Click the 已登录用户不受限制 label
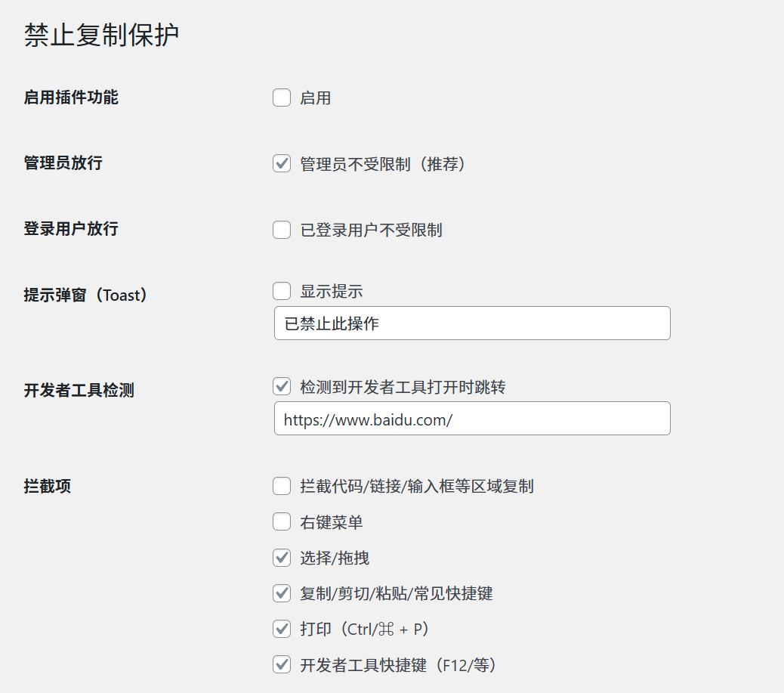The image size is (784, 693). click(x=370, y=229)
